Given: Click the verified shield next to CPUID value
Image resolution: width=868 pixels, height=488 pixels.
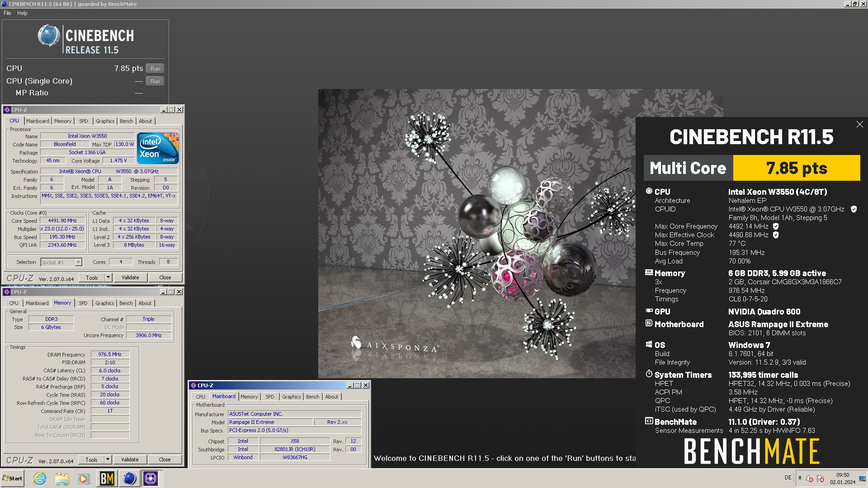Looking at the screenshot, I should [x=854, y=209].
